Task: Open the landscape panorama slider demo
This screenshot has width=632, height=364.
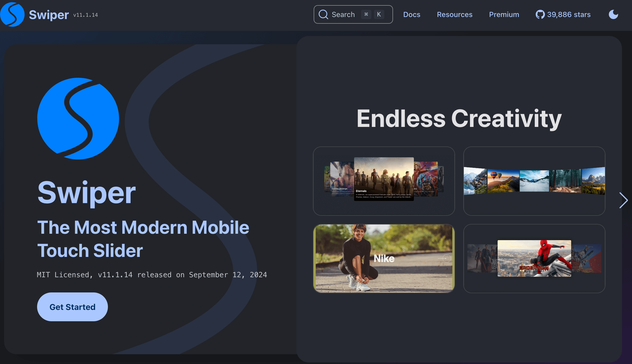Action: (534, 181)
